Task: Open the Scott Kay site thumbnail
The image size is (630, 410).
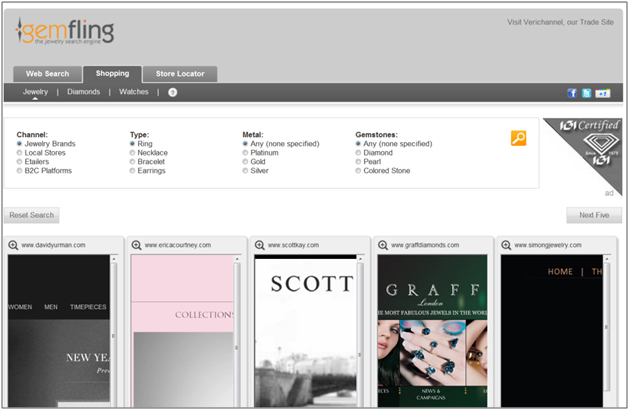Action: click(x=305, y=331)
